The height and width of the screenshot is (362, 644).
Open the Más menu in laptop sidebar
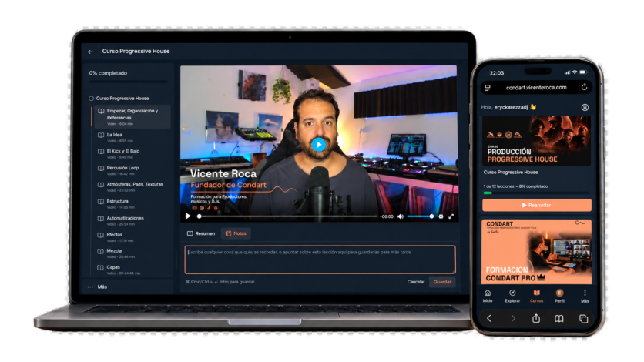97,287
